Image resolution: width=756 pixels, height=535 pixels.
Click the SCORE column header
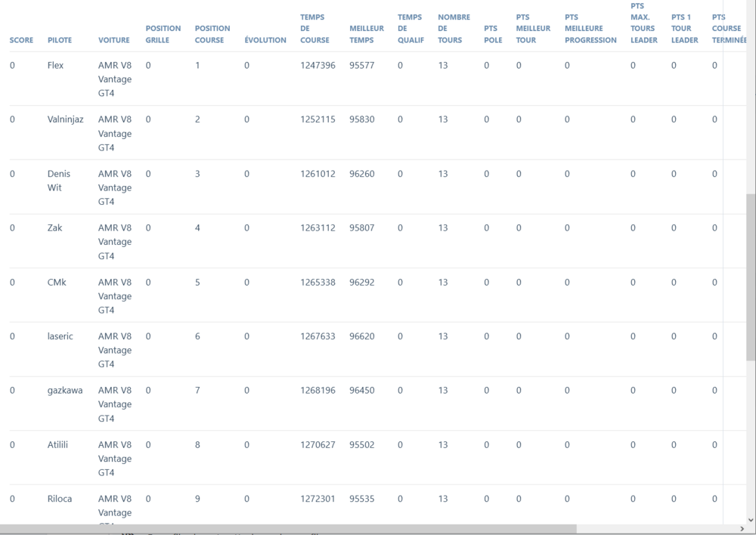point(21,40)
